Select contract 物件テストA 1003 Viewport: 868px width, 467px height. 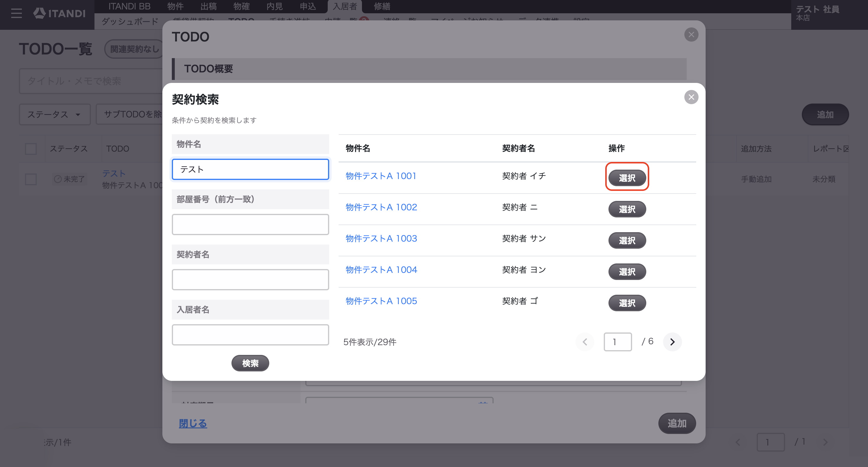(x=627, y=240)
